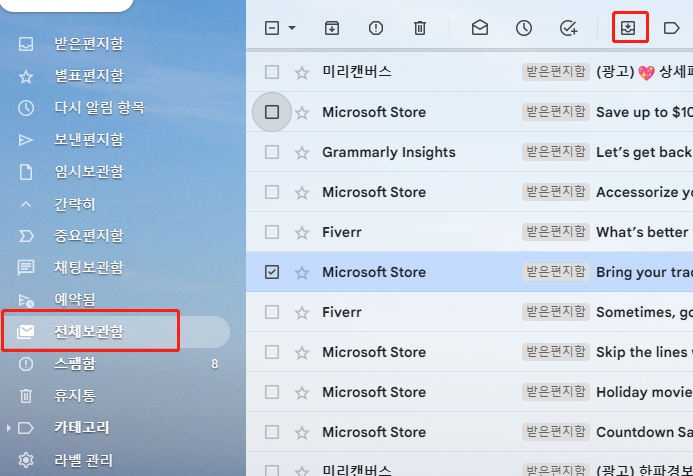
Task: Click the Report spam exclamation icon in toolbar
Action: [376, 28]
